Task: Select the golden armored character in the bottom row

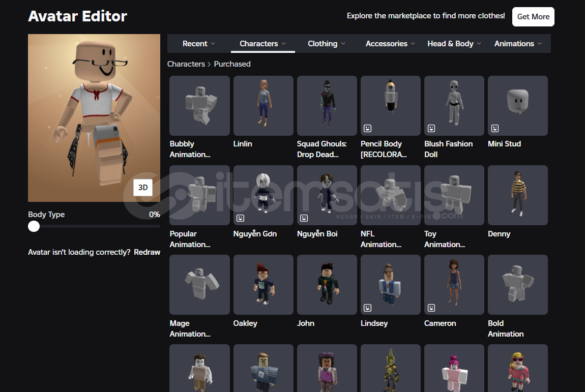Action: pyautogui.click(x=391, y=368)
